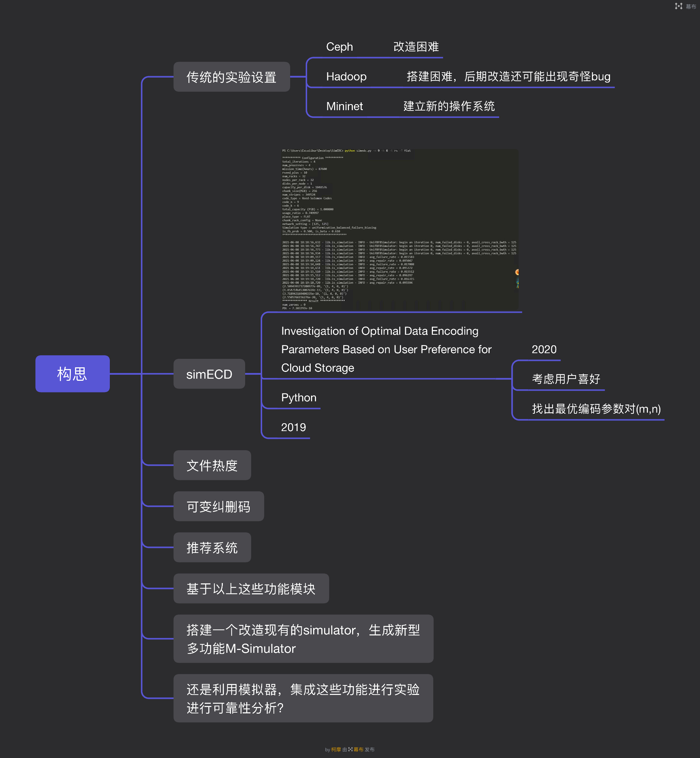700x758 pixels.
Task: Click the 还是利用模拟器 question node
Action: click(303, 698)
